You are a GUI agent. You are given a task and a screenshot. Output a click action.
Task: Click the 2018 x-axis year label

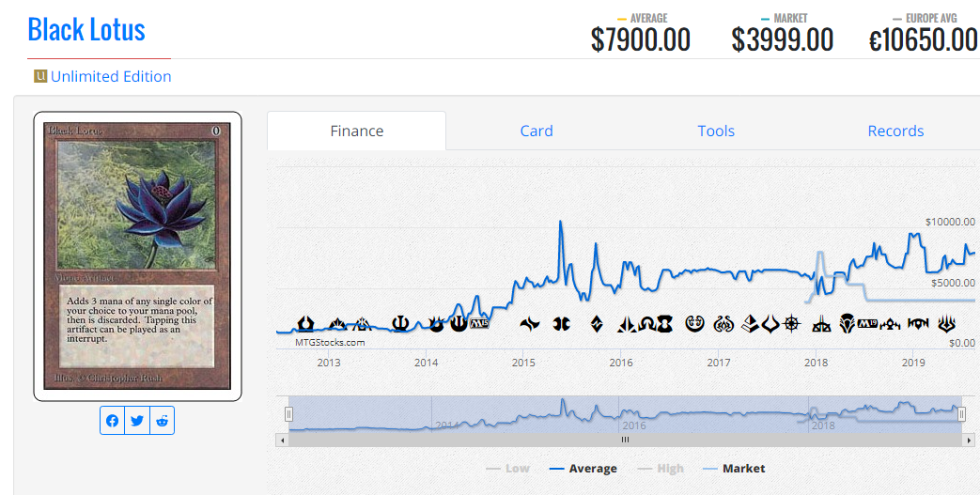[x=816, y=363]
